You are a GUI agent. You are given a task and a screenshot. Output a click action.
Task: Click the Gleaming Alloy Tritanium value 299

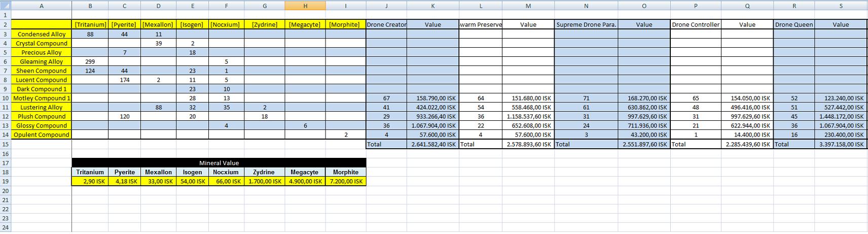pyautogui.click(x=90, y=61)
